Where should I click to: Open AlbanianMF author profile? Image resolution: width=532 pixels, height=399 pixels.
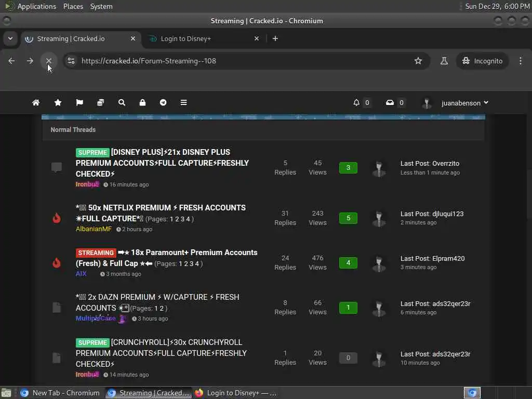pyautogui.click(x=94, y=229)
